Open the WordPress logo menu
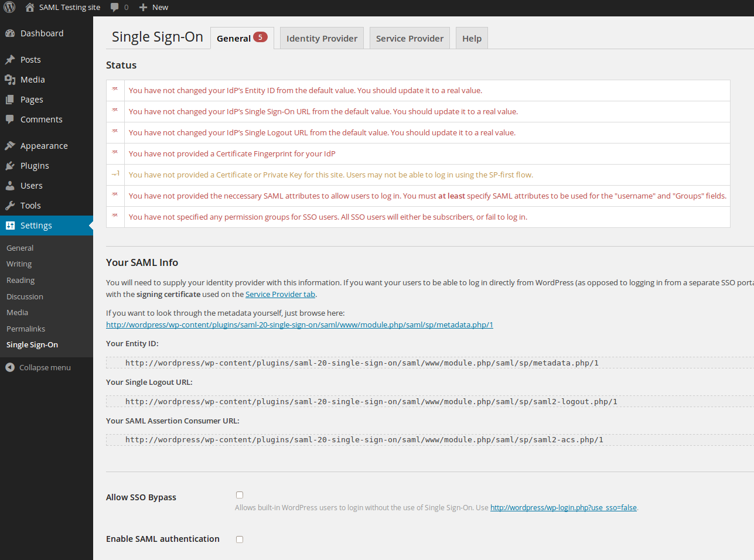The height and width of the screenshot is (560, 754). (x=9, y=7)
